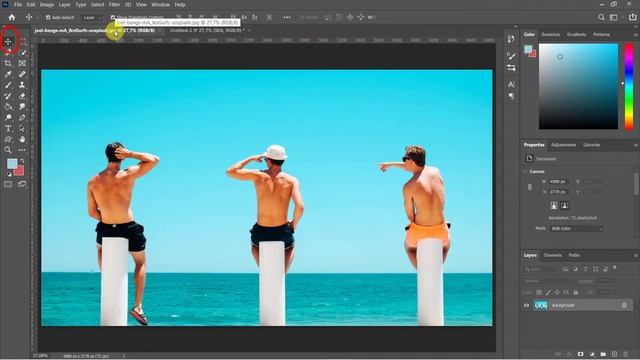640x360 pixels.
Task: Open the workspace switcher icon
Action: (613, 17)
